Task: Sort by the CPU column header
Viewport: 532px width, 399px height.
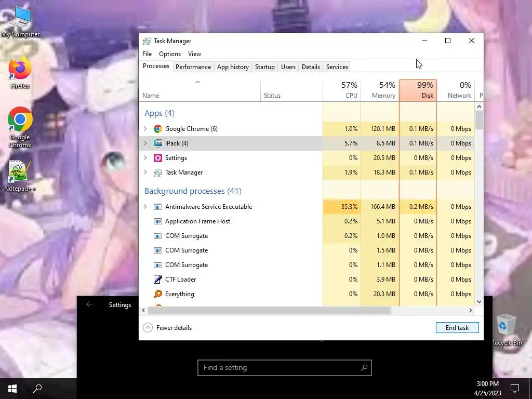Action: pyautogui.click(x=342, y=90)
